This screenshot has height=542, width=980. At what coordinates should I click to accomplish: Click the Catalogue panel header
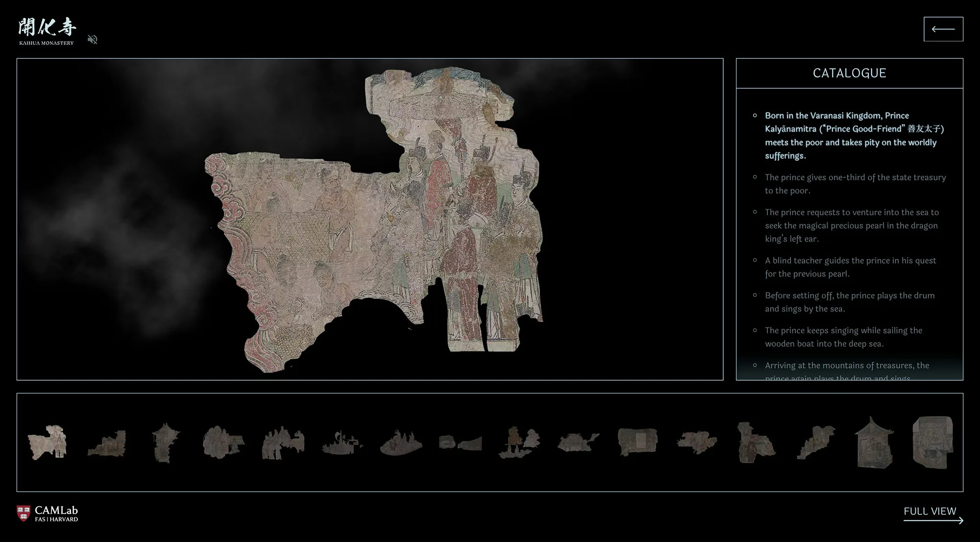coord(850,74)
